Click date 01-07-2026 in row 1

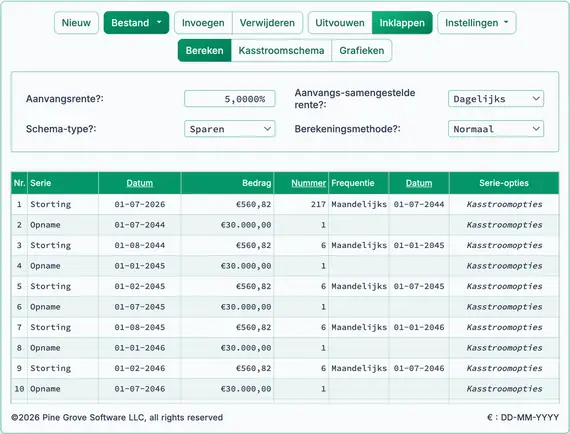(x=140, y=204)
